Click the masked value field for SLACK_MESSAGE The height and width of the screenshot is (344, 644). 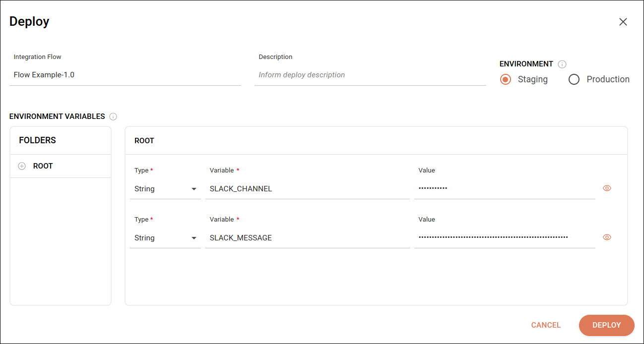coord(504,238)
